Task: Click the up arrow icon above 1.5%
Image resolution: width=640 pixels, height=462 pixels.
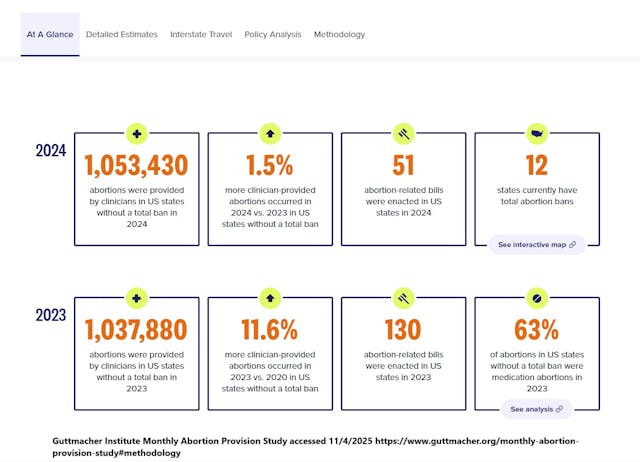Action: [x=270, y=134]
